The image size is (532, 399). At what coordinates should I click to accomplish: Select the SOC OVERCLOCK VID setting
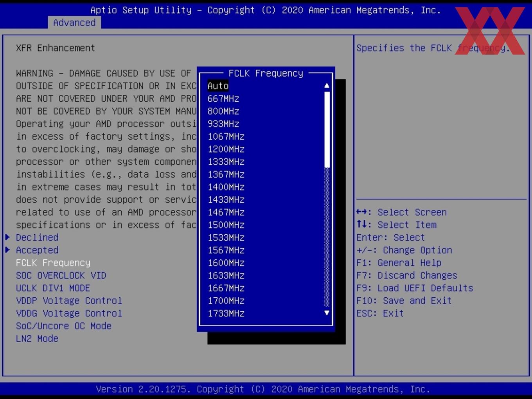61,275
